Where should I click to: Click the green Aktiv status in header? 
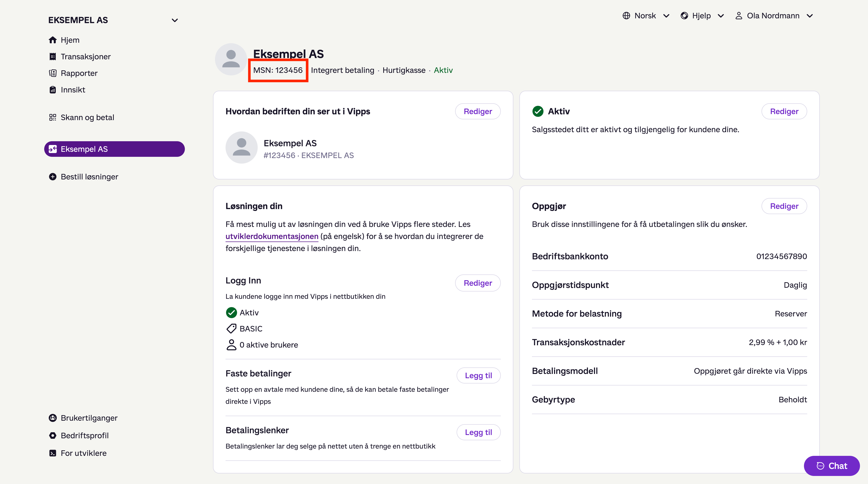[x=443, y=70]
